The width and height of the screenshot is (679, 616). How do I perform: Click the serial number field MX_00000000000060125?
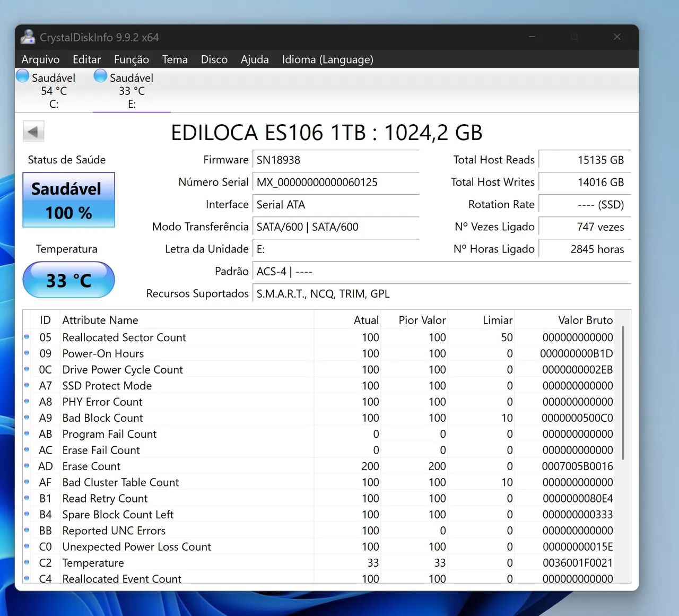pos(336,183)
